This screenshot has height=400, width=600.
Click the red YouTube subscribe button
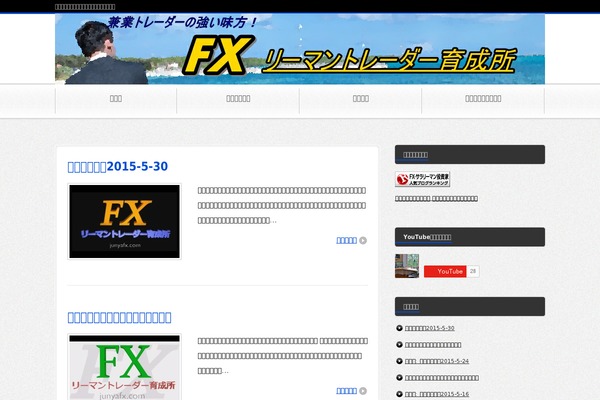(x=445, y=271)
